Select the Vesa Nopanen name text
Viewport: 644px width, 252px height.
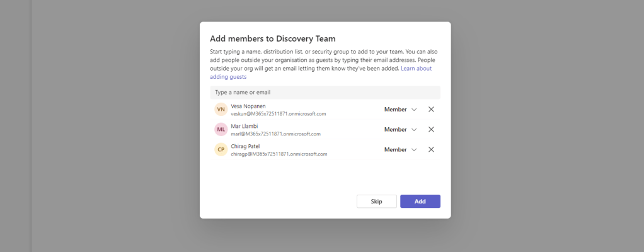click(x=249, y=106)
